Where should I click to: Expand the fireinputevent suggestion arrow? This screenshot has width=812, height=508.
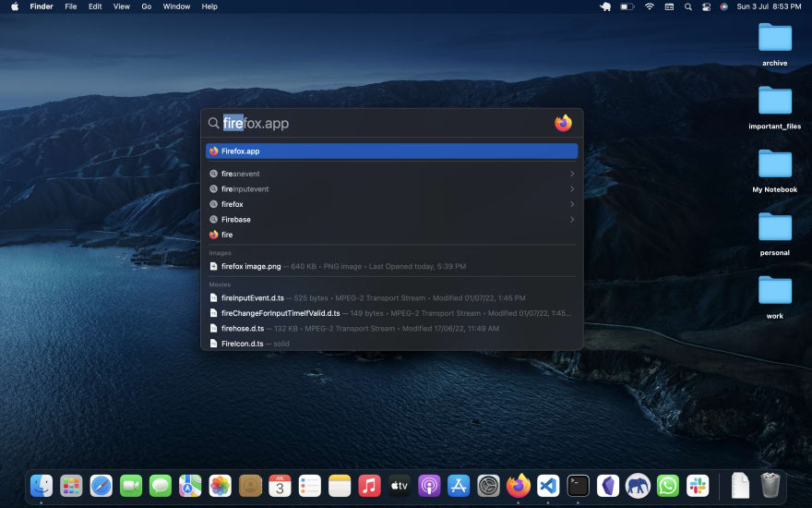pos(572,189)
